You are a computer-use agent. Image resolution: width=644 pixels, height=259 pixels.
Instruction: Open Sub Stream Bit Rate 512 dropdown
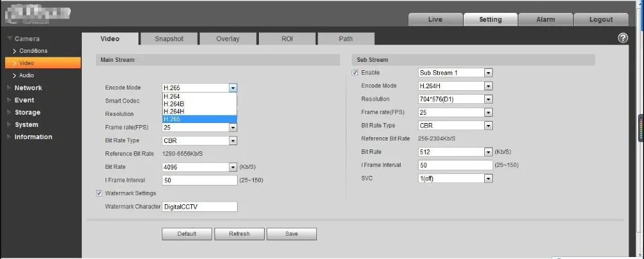488,151
